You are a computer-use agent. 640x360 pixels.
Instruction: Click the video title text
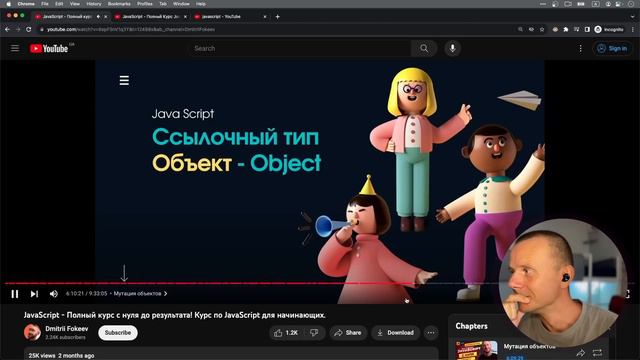coord(175,315)
